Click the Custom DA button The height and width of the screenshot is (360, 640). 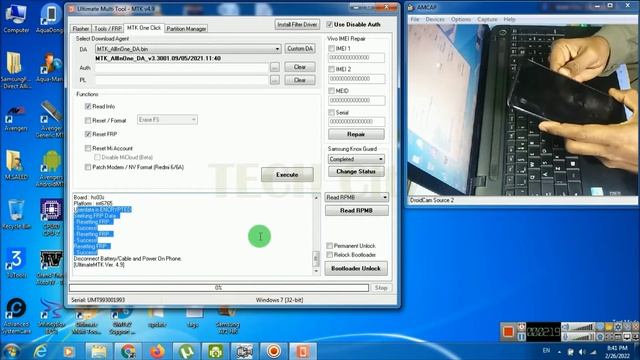tap(300, 49)
